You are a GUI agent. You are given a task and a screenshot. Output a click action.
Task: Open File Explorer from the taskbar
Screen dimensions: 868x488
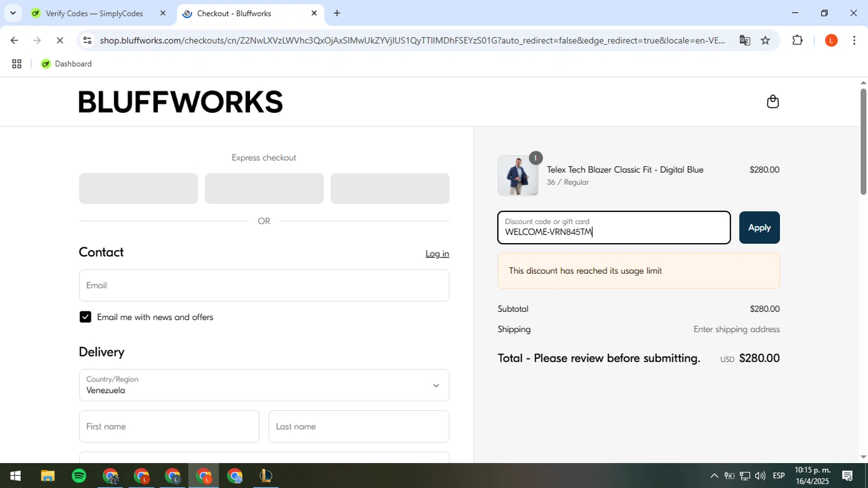pyautogui.click(x=47, y=476)
